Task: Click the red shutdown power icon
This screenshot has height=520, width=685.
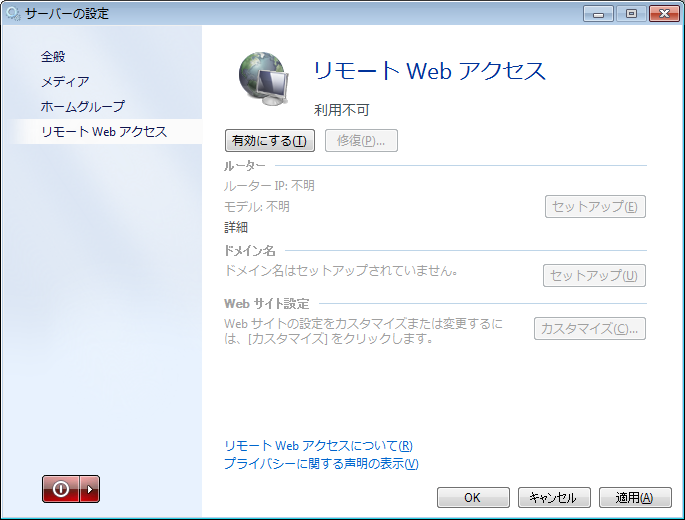Action: (x=61, y=489)
